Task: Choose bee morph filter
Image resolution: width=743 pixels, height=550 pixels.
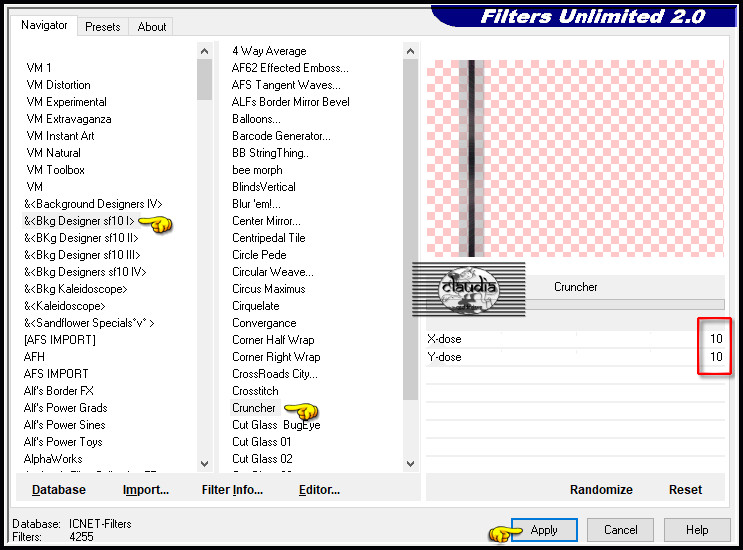Action: point(257,170)
